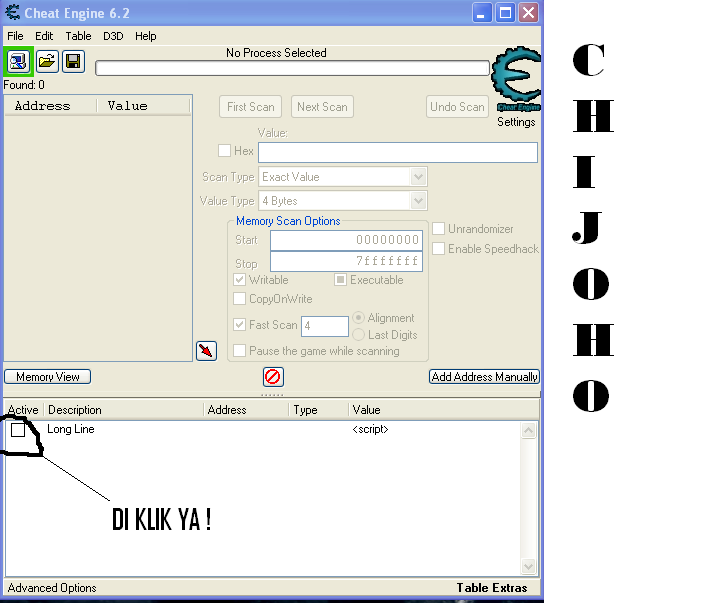This screenshot has height=603, width=720.
Task: Click the scan progress bar
Action: 292,68
